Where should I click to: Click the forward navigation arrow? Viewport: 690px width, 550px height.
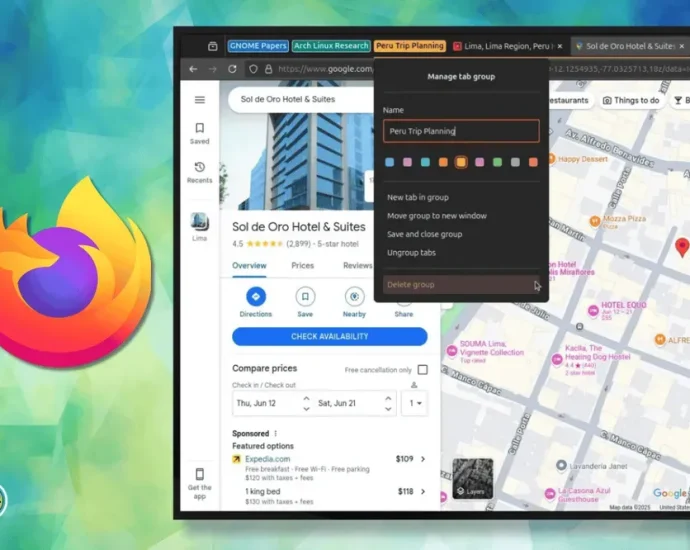pos(213,69)
